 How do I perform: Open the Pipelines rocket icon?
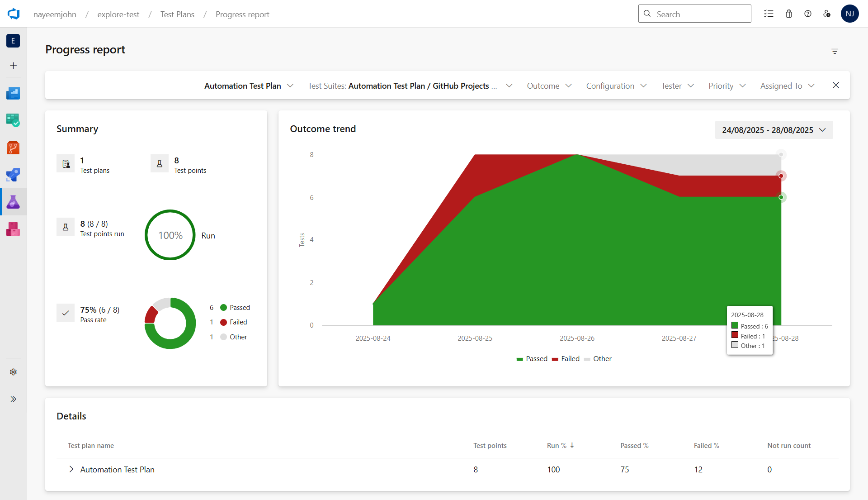tap(13, 175)
